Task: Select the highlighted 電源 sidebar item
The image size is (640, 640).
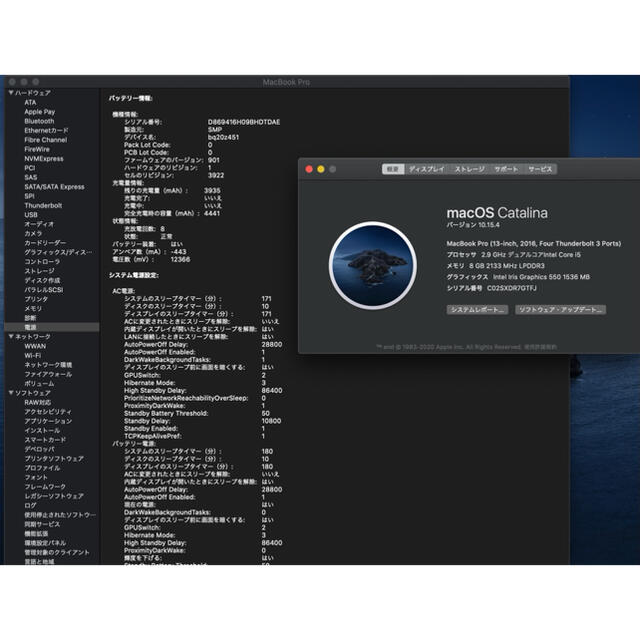Action: click(51, 328)
